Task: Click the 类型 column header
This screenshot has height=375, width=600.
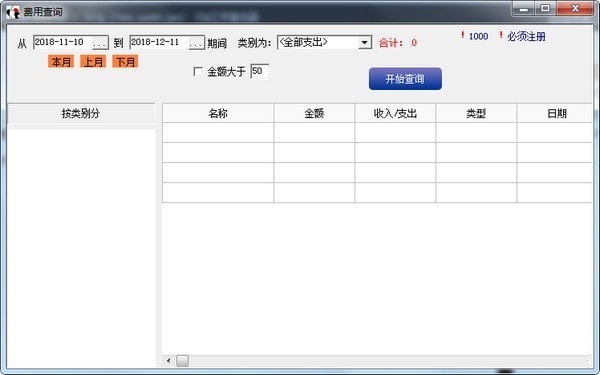Action: 476,113
